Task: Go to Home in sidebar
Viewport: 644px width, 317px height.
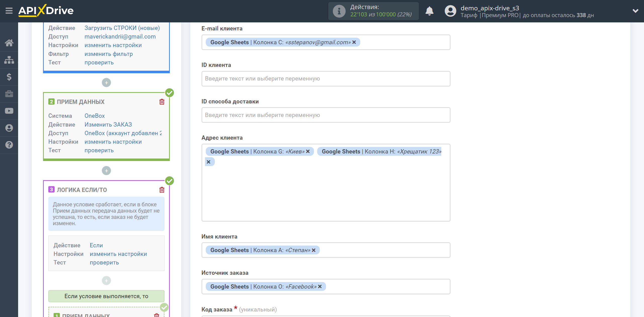Action: click(x=9, y=43)
